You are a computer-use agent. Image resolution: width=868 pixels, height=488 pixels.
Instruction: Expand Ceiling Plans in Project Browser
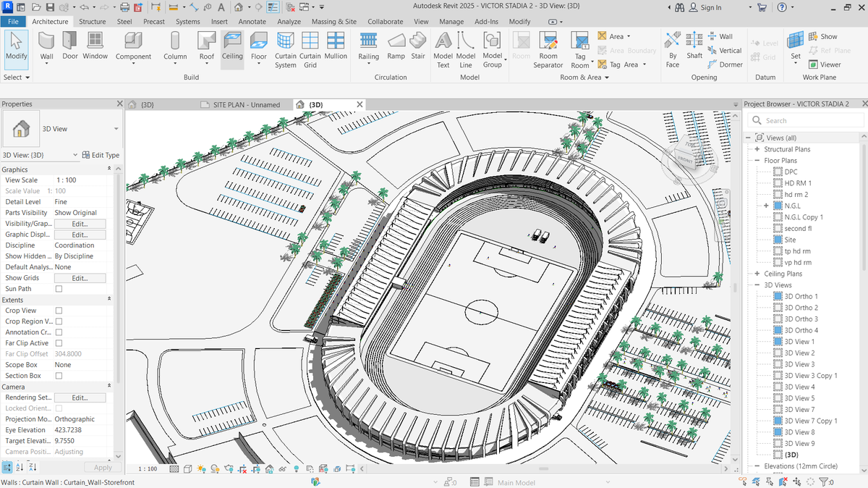[757, 274]
